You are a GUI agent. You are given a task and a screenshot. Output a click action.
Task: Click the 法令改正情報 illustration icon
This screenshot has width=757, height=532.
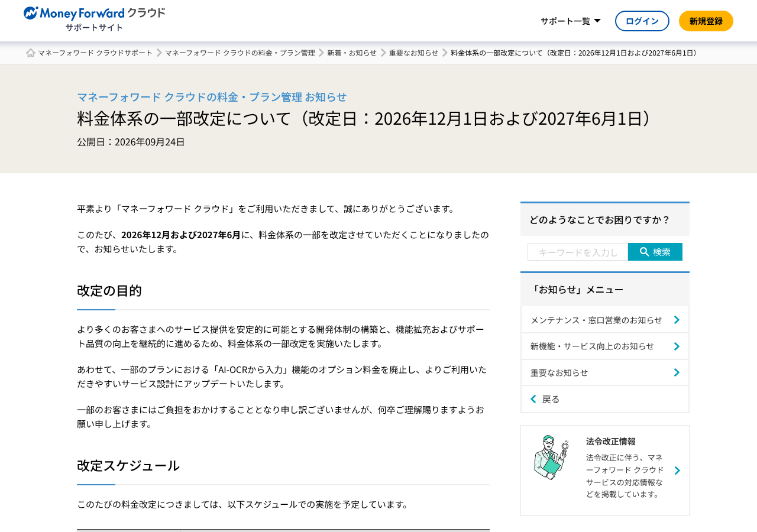pos(551,458)
